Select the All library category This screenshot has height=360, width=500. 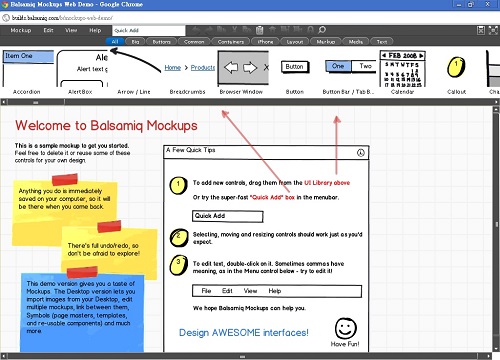point(115,42)
